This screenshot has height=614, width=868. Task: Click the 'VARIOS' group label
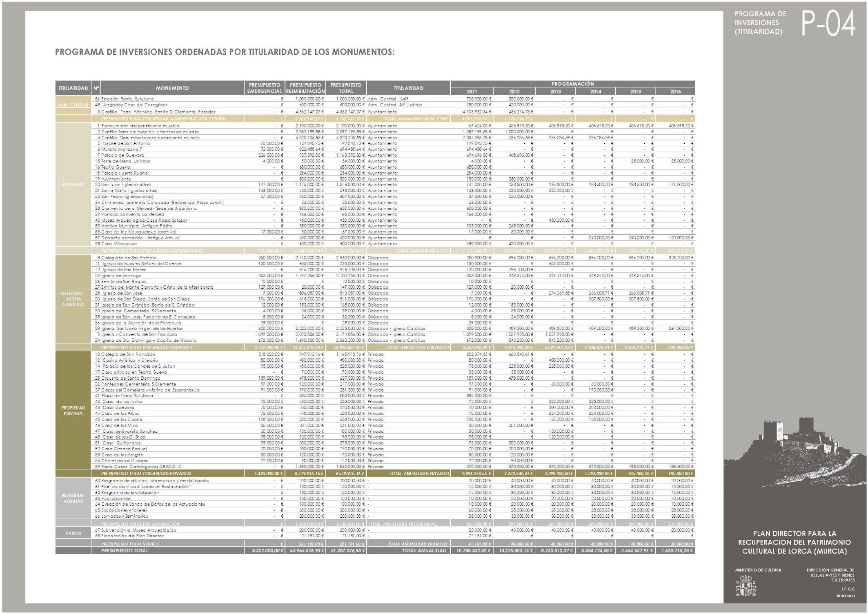(x=73, y=533)
